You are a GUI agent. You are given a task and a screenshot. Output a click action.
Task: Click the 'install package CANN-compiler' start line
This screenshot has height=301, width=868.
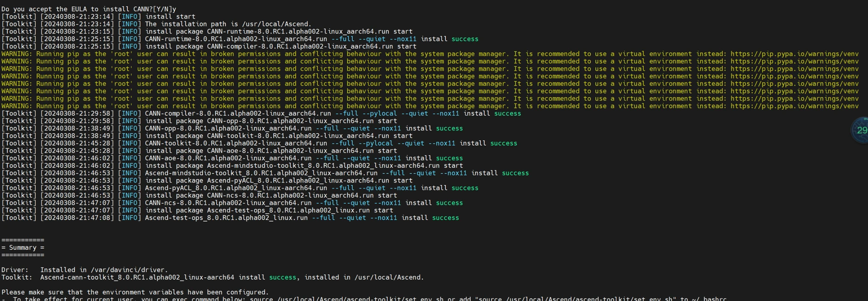point(208,47)
